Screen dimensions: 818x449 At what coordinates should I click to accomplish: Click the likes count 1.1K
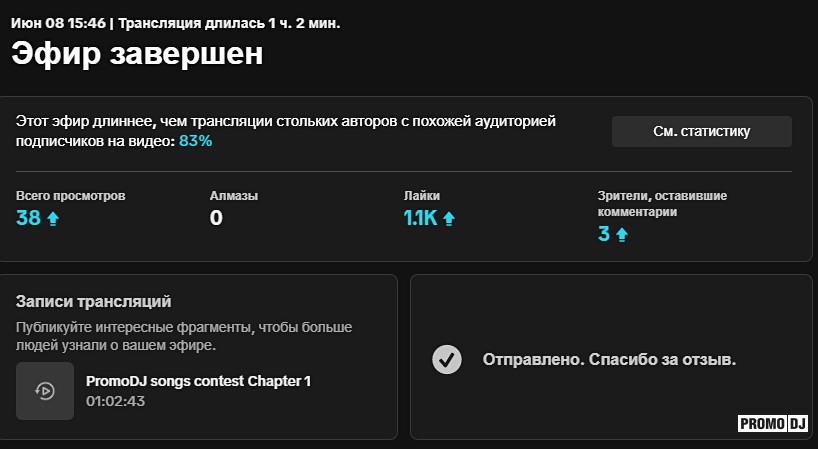[x=420, y=218]
